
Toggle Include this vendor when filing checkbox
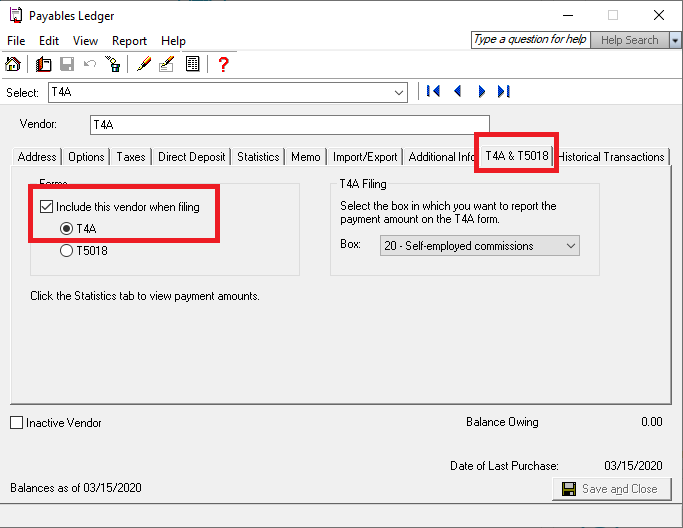point(46,206)
